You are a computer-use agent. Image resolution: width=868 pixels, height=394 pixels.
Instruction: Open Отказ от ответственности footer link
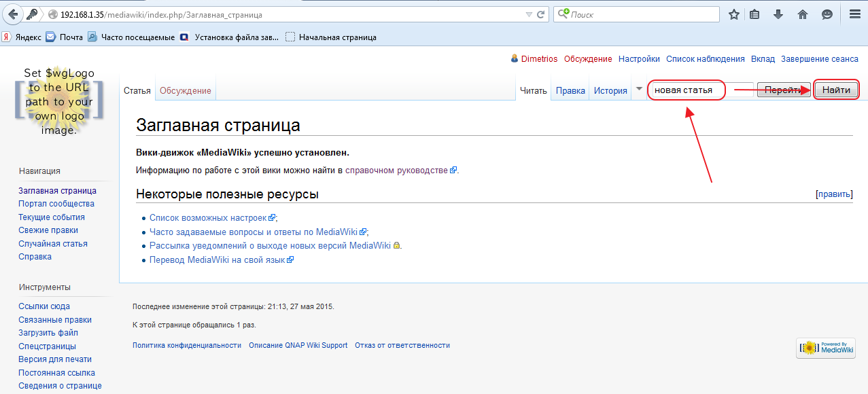[x=402, y=345]
